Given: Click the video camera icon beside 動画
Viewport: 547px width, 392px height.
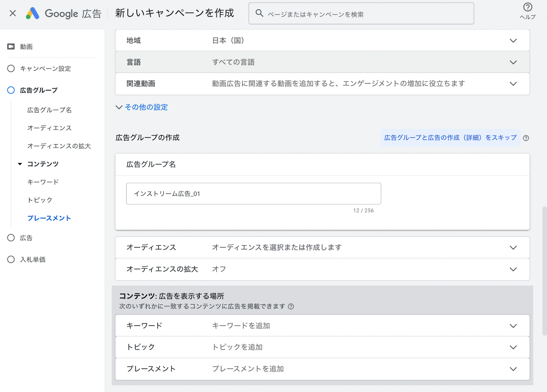Looking at the screenshot, I should (x=11, y=46).
